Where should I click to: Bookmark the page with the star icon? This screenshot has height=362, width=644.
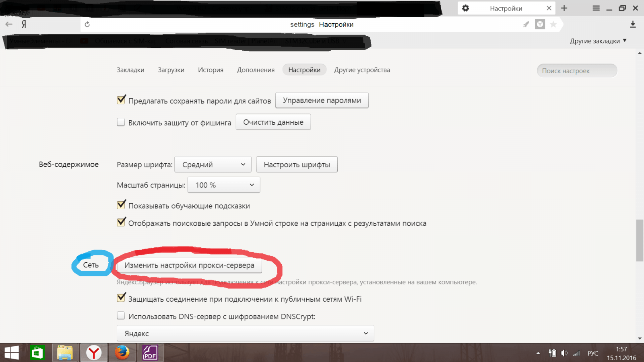pyautogui.click(x=553, y=25)
